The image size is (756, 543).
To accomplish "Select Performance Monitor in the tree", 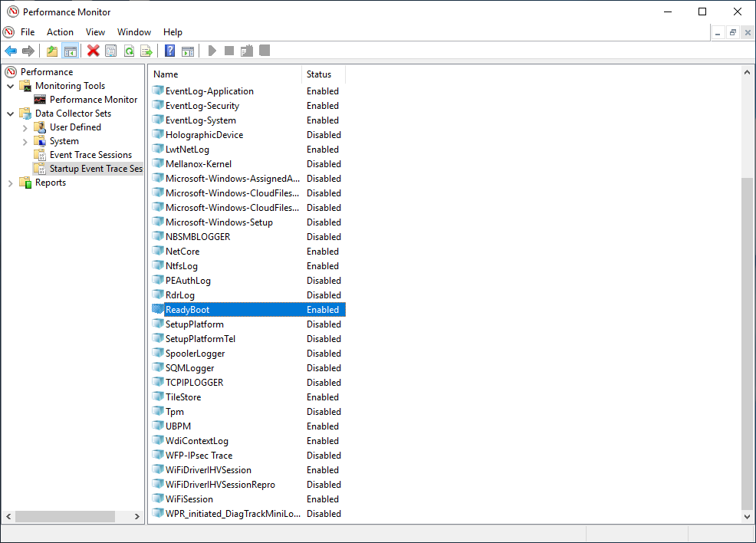I will coord(94,100).
